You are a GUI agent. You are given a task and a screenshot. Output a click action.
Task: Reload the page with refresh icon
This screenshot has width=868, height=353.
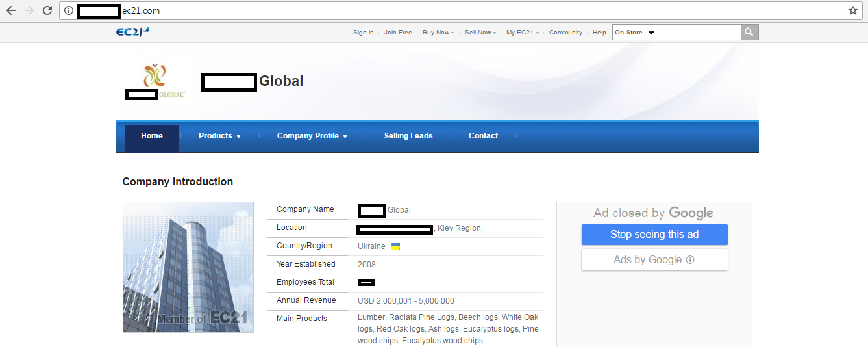[47, 10]
